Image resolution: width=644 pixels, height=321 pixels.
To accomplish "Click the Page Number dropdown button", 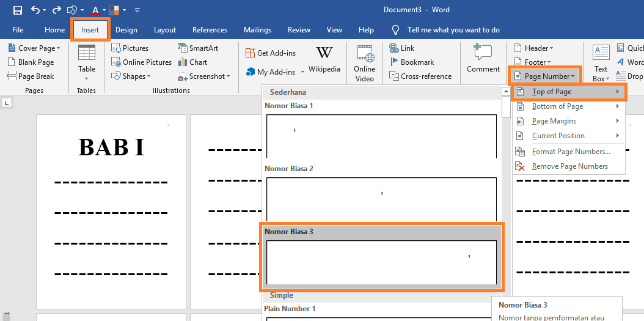I will pos(545,76).
